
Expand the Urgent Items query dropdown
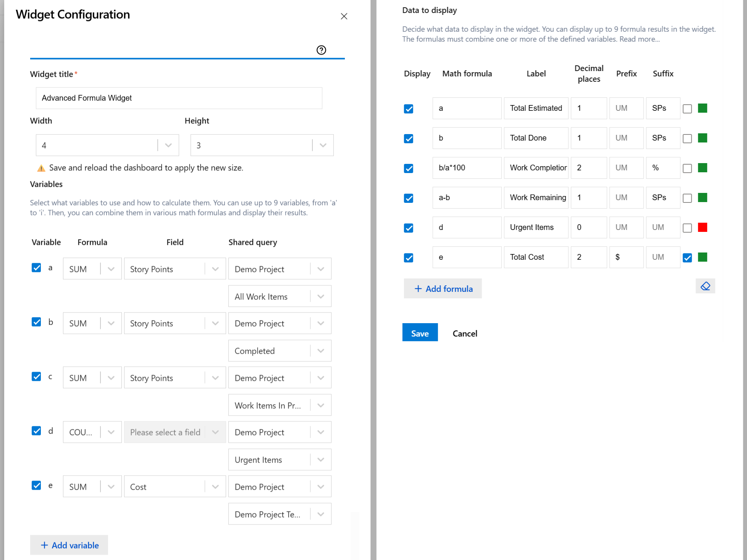click(x=280, y=460)
